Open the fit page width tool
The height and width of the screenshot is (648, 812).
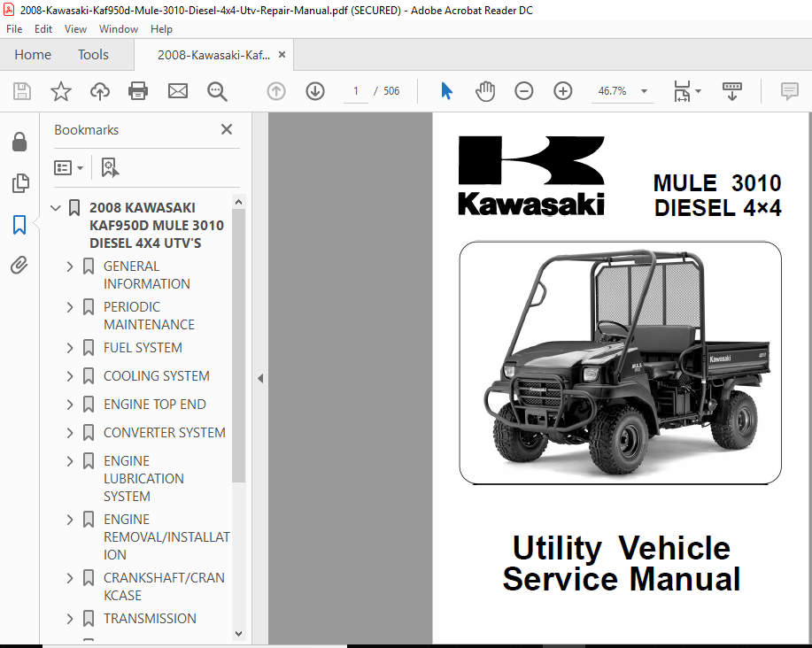click(682, 91)
